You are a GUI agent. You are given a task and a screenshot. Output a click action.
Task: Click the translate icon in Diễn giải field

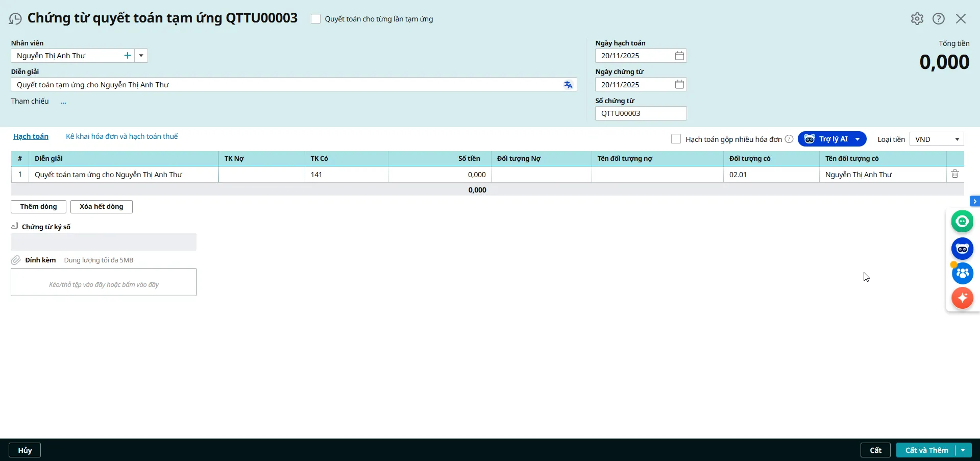coord(568,85)
